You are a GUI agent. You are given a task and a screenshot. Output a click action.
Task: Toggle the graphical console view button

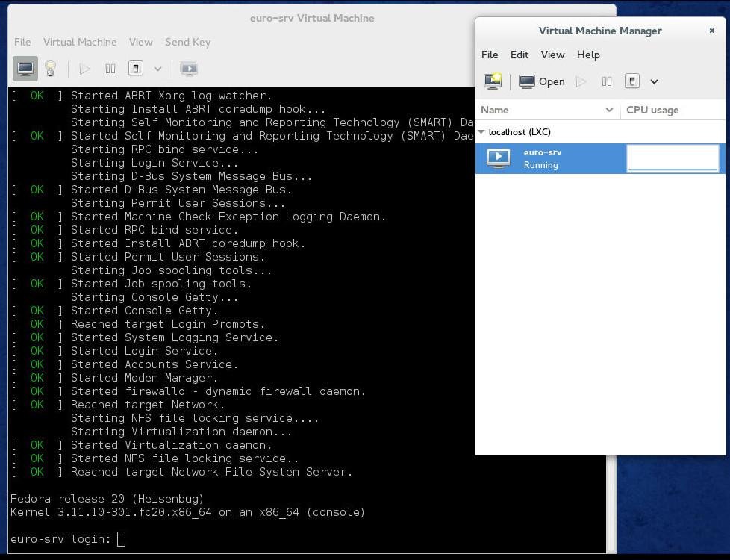click(25, 69)
